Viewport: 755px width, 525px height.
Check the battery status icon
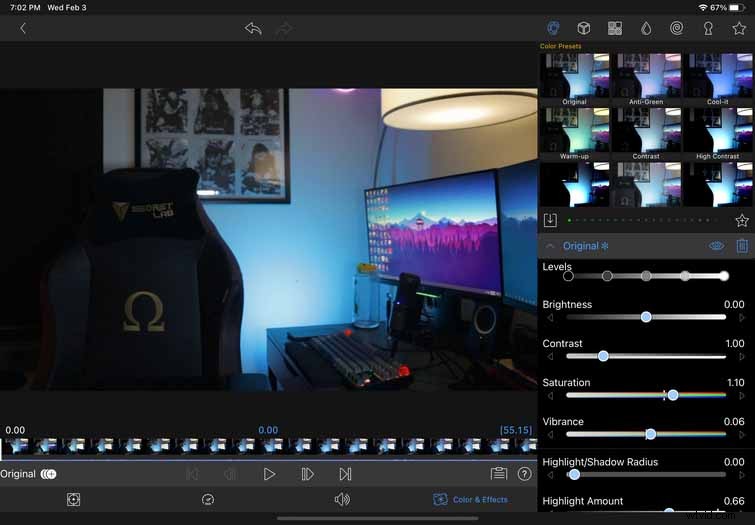737,8
